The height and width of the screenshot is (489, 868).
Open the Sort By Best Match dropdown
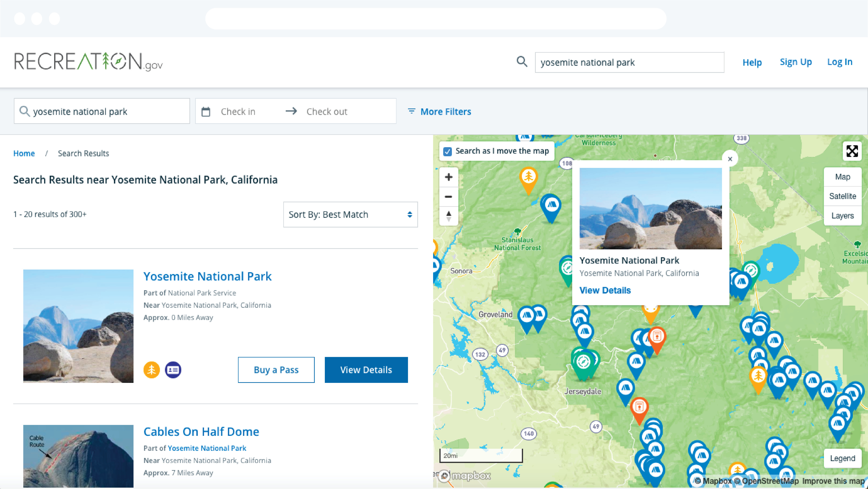tap(350, 215)
